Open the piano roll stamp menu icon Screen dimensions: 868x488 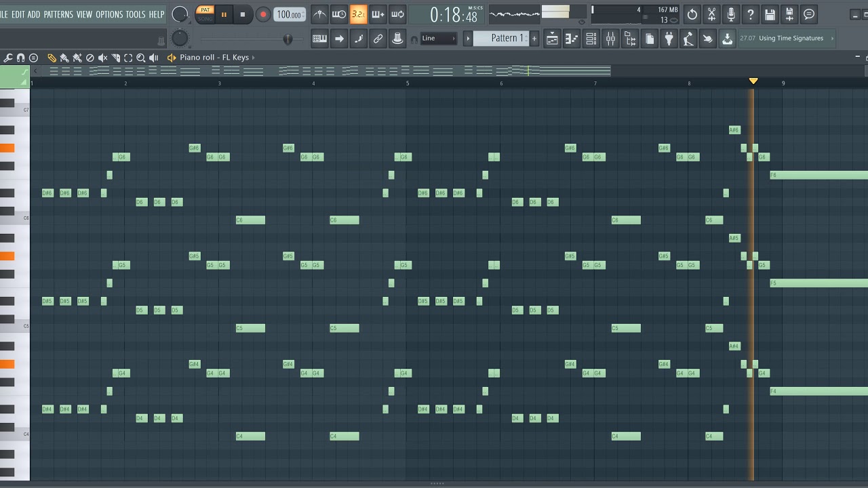[x=33, y=58]
